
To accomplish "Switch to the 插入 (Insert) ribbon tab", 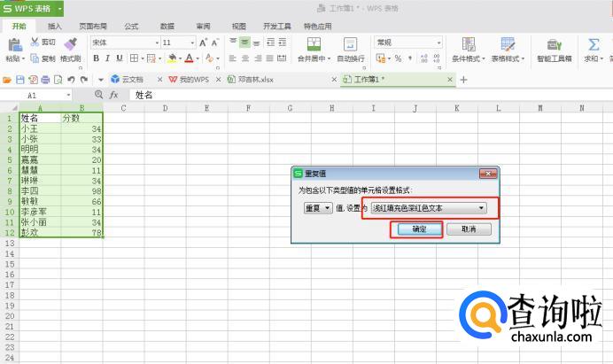I will pyautogui.click(x=54, y=27).
